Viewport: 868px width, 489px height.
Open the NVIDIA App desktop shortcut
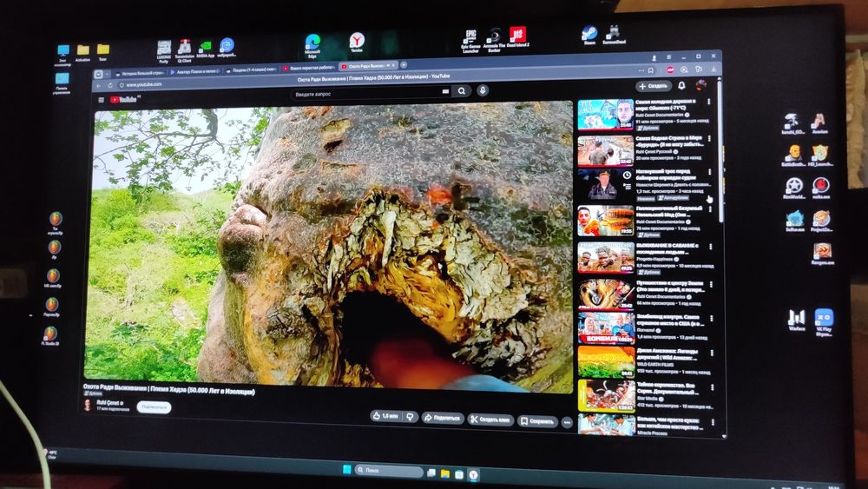pyautogui.click(x=206, y=50)
